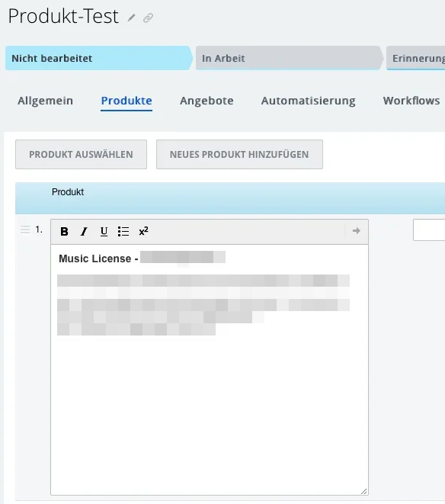
Task: Copy link via chain icon next to title
Action: (x=148, y=18)
